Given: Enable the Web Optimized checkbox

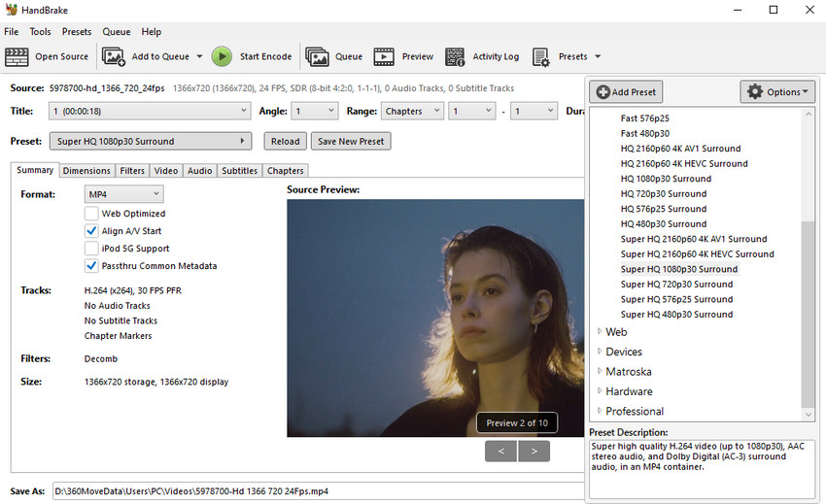Looking at the screenshot, I should click(x=91, y=214).
